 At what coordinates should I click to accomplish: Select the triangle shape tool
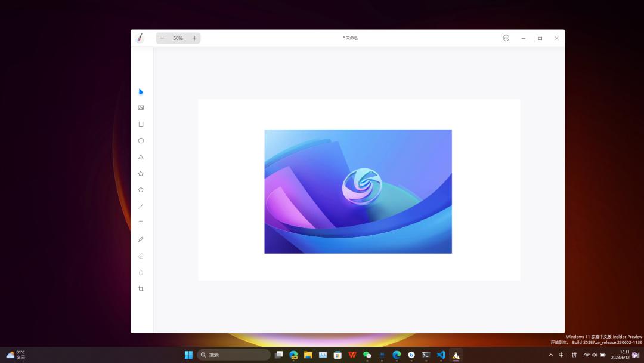point(141,157)
